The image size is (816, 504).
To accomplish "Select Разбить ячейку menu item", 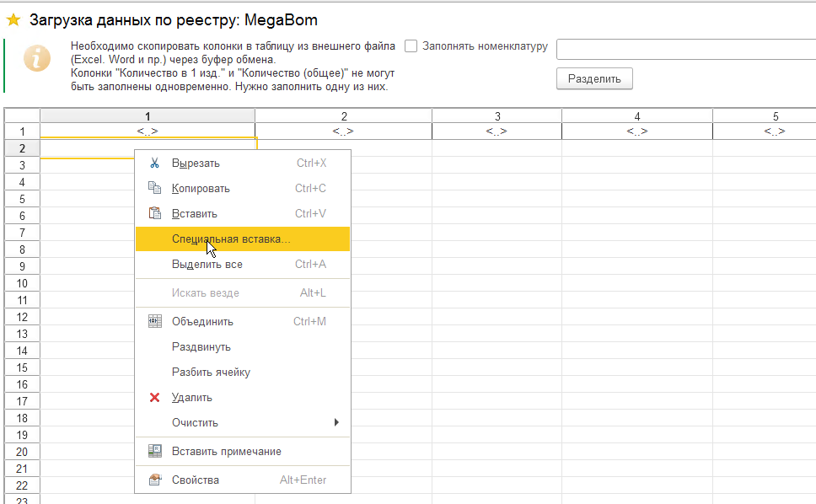I will 211,373.
